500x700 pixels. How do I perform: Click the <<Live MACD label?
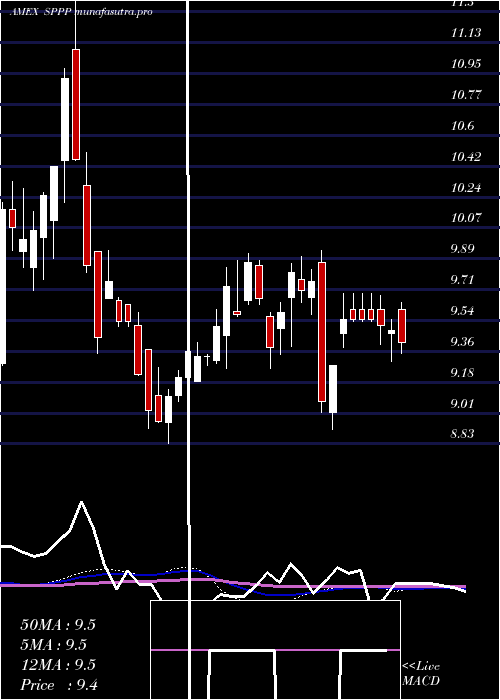pos(421,673)
